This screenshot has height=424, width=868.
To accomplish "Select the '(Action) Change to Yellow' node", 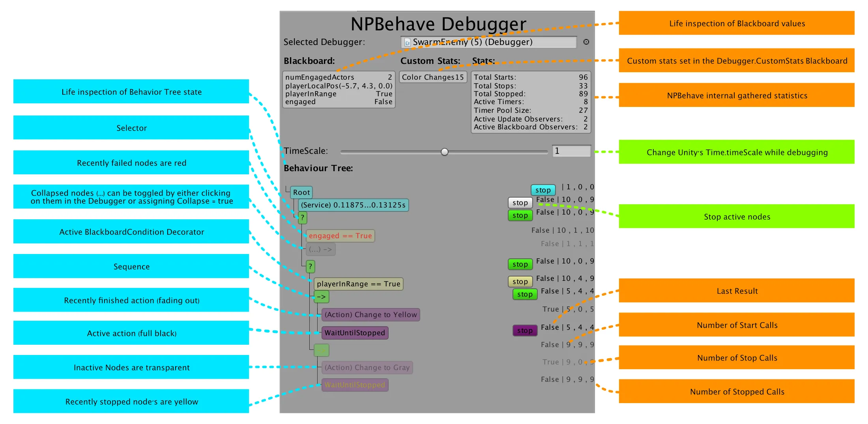I will pyautogui.click(x=371, y=315).
